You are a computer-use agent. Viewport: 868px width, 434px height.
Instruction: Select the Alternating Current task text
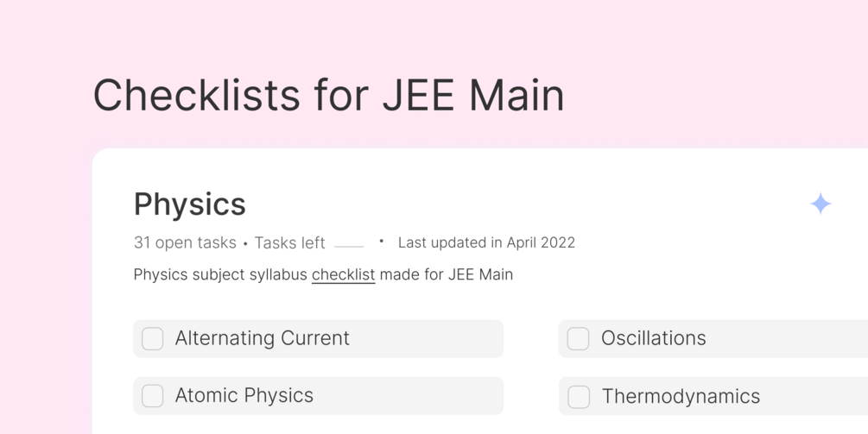(x=262, y=338)
